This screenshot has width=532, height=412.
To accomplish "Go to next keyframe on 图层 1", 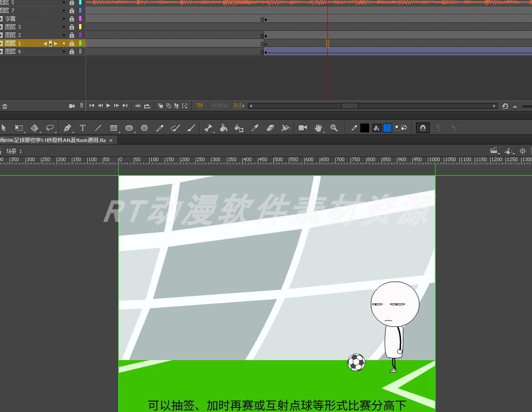I will pyautogui.click(x=56, y=43).
